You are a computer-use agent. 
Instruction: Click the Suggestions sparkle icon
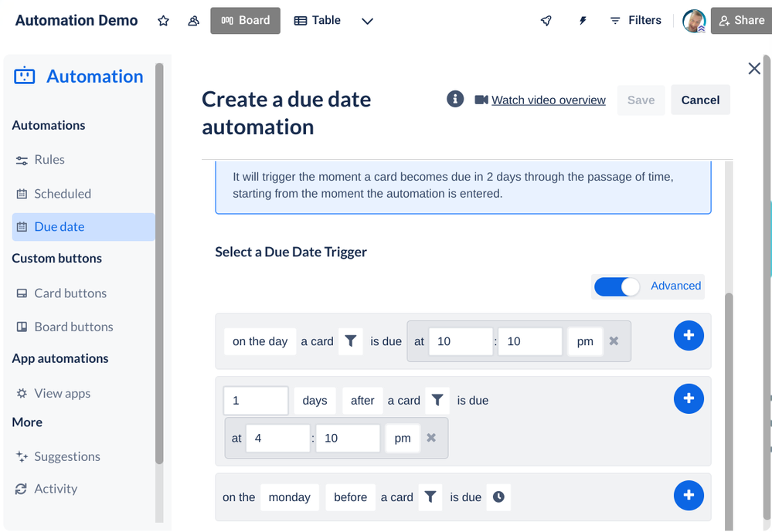tap(22, 456)
